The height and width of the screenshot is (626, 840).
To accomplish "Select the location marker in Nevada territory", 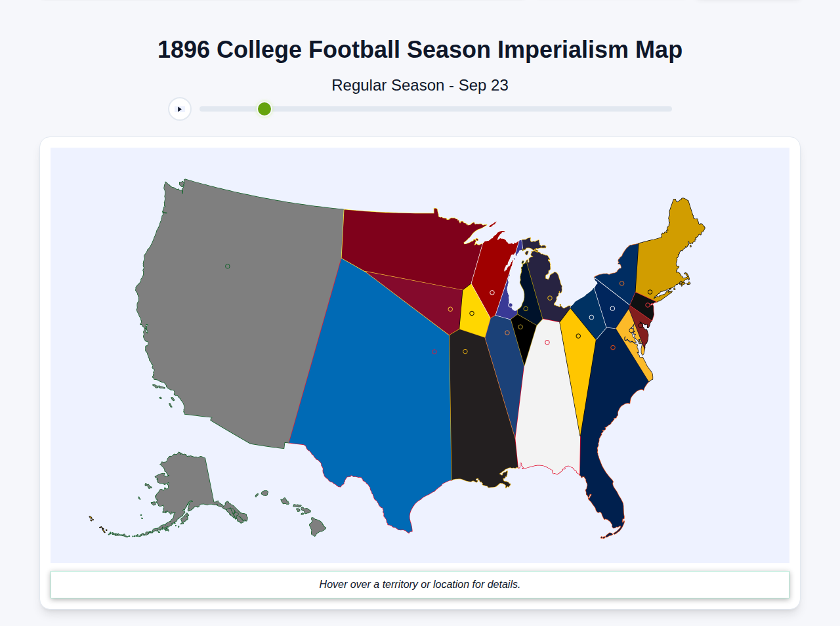I will [x=228, y=266].
